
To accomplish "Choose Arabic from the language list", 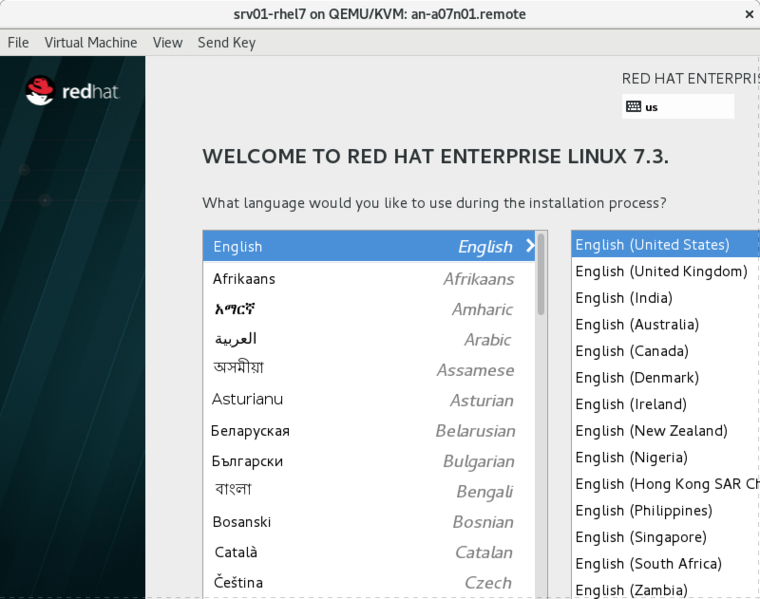I will tap(236, 339).
